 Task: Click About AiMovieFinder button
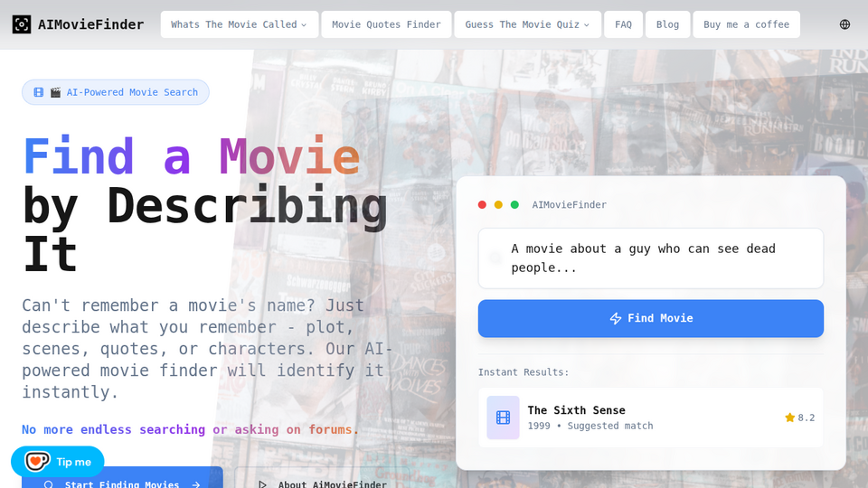click(x=324, y=478)
